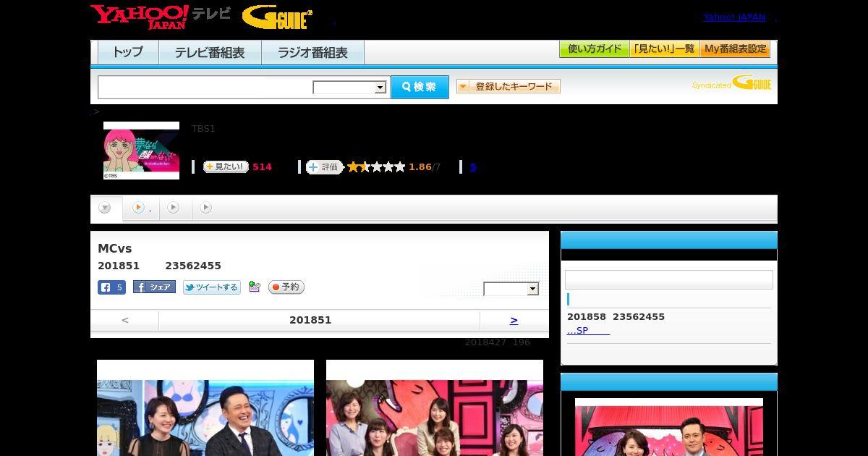868x456 pixels.
Task: Select the fourth tab with gray play icon
Action: click(206, 208)
